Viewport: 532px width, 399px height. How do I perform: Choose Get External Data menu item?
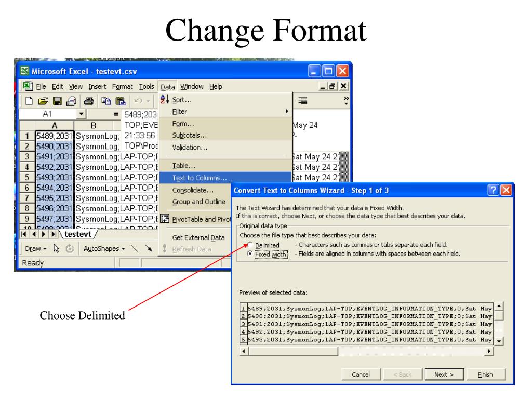[x=195, y=237]
